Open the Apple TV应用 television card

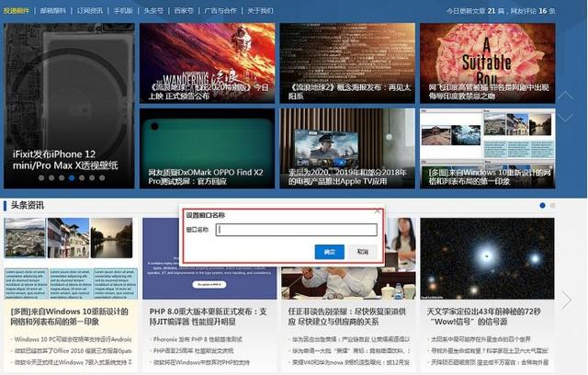347,149
